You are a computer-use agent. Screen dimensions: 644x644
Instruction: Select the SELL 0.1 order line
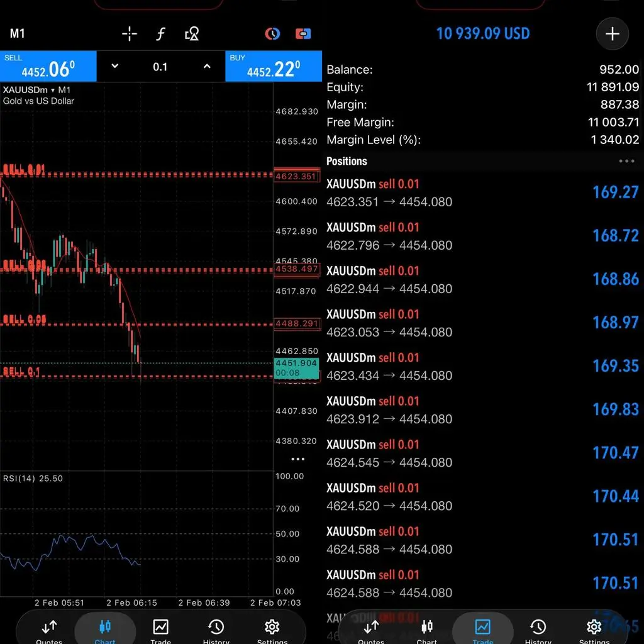(136, 375)
